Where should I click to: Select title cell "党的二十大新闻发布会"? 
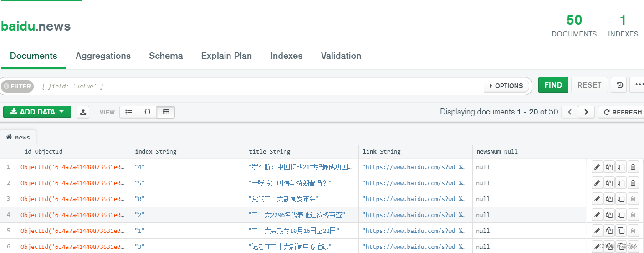pyautogui.click(x=302, y=199)
